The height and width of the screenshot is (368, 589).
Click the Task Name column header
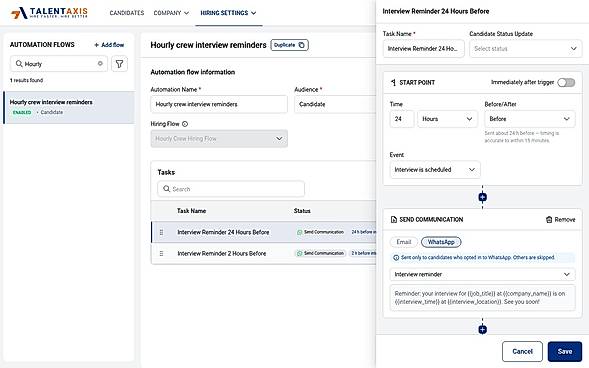pos(191,211)
